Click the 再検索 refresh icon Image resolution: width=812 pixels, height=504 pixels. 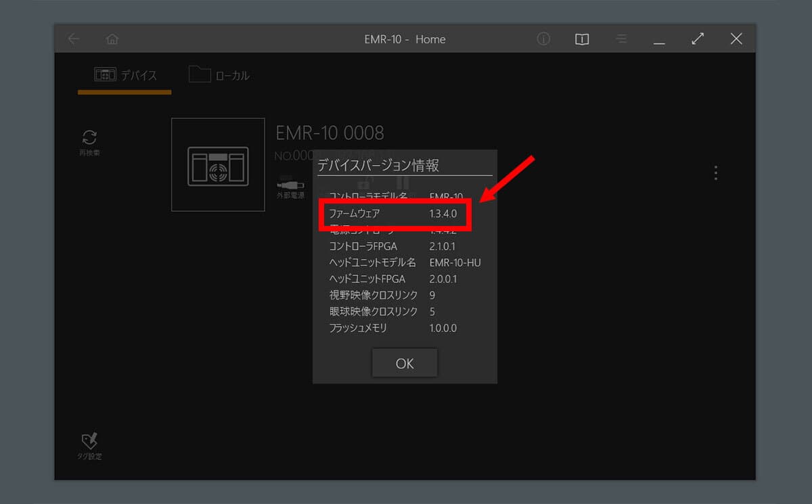[x=89, y=137]
